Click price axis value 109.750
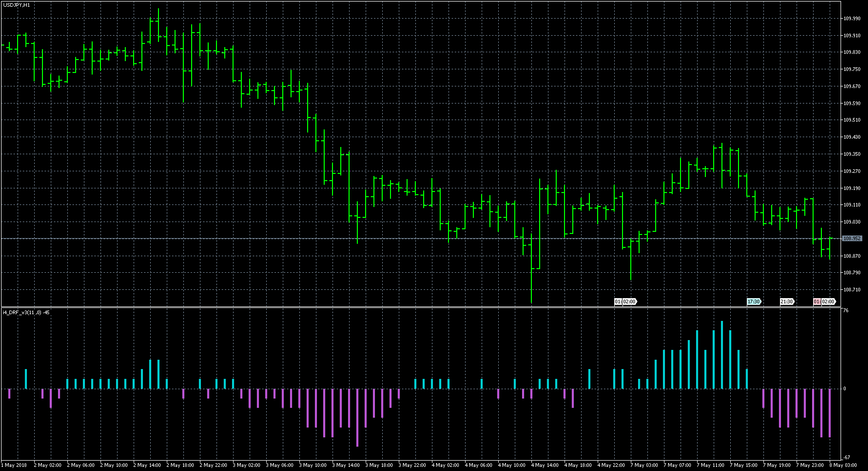868x471 pixels. 852,69
